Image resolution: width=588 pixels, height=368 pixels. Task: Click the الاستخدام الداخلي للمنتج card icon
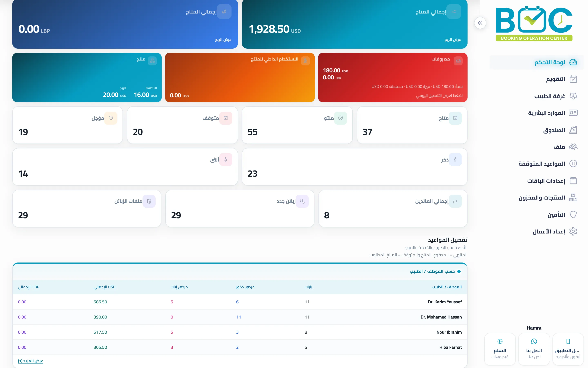(305, 61)
